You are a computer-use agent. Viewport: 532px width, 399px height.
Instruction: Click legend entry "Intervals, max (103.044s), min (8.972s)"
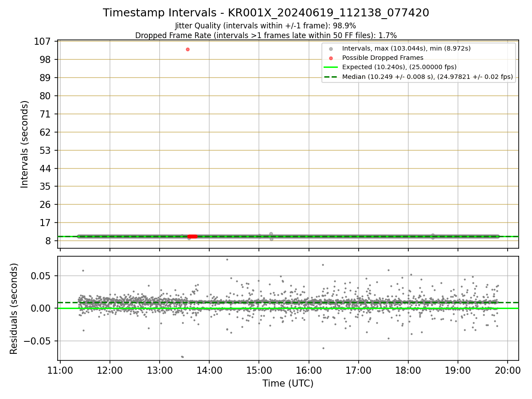(406, 48)
